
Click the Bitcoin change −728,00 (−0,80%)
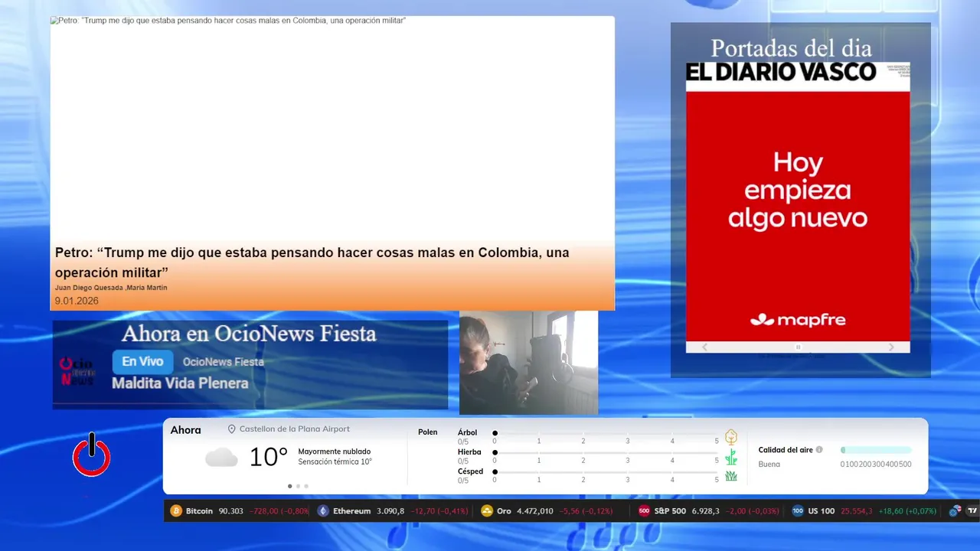coord(279,511)
